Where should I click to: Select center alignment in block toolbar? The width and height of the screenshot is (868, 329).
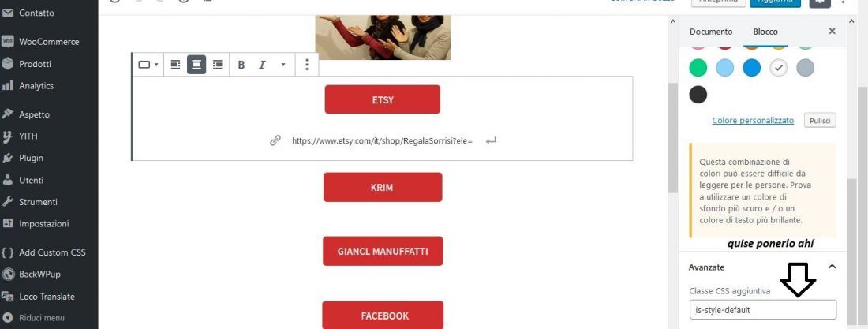pyautogui.click(x=196, y=65)
